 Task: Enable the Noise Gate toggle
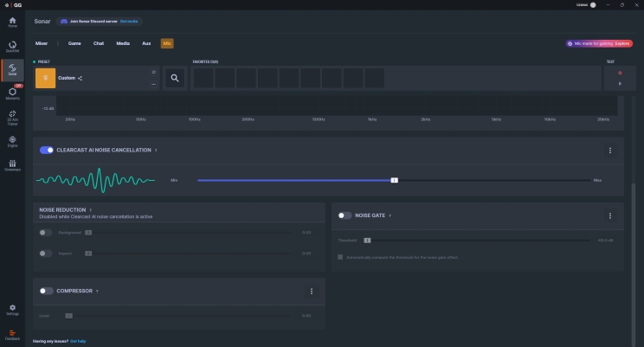(345, 215)
